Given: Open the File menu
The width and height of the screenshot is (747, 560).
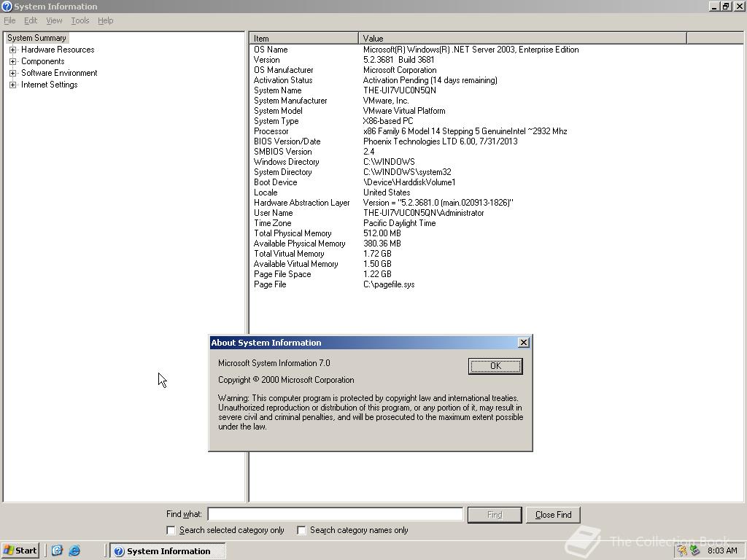Looking at the screenshot, I should point(9,20).
